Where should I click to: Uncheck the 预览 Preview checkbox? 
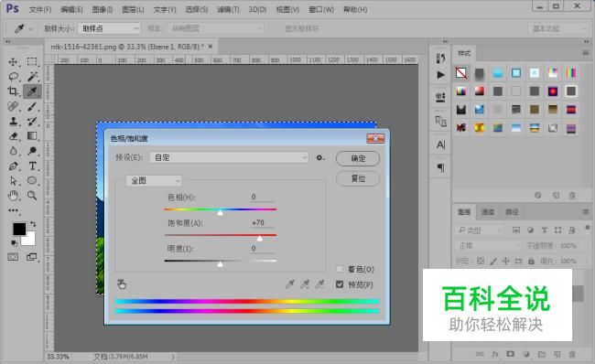coord(340,284)
